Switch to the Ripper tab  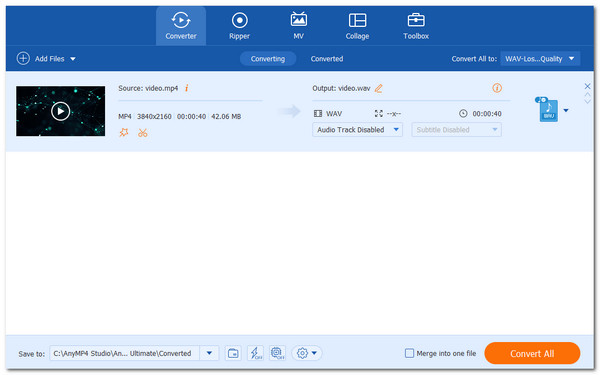point(240,26)
